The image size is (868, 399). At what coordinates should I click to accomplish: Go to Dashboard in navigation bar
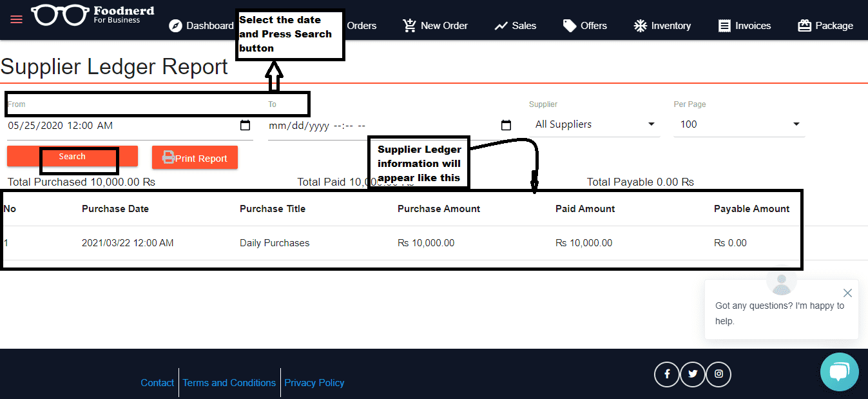point(201,26)
